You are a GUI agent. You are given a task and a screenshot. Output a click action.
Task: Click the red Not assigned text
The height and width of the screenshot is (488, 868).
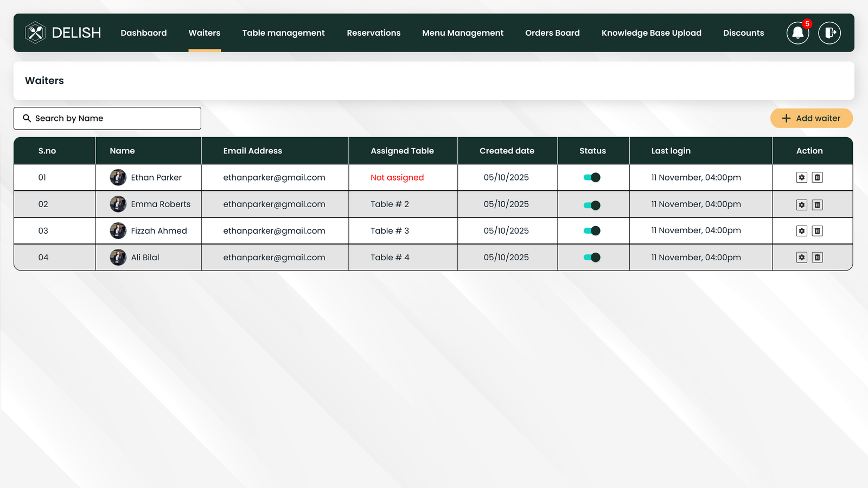click(397, 177)
